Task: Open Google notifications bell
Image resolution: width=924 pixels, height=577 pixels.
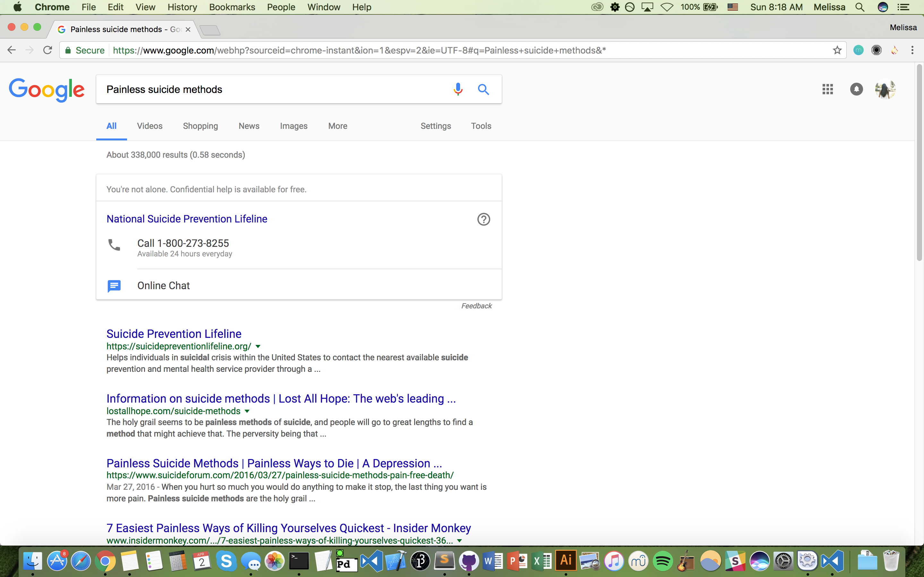Action: click(x=856, y=89)
